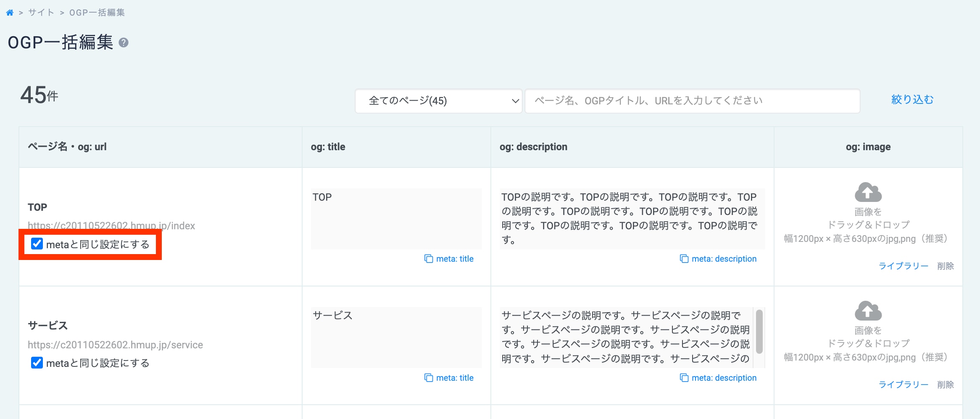
Task: Uncheck metaと同じ設定にする for サービス page
Action: pyautogui.click(x=37, y=363)
